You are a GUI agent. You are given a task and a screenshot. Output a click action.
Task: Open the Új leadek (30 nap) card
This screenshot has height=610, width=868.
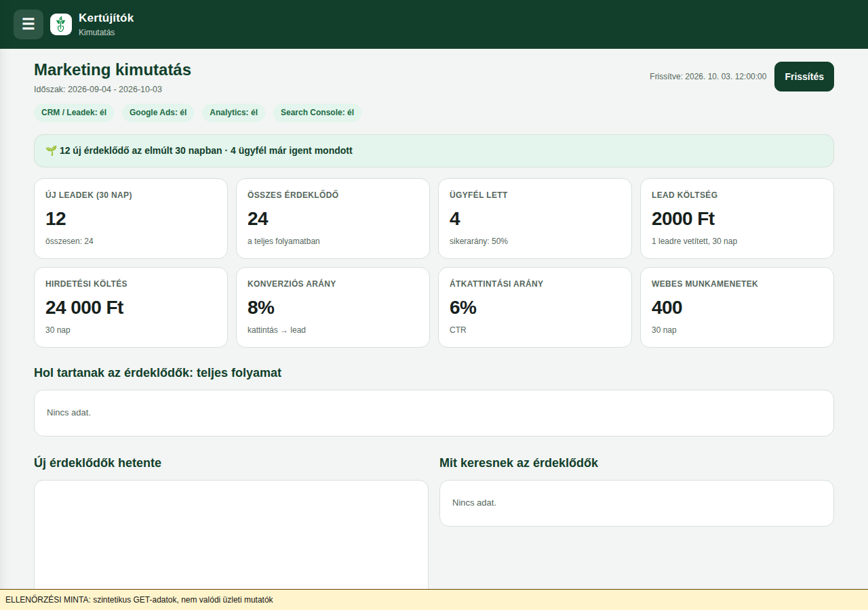point(131,218)
